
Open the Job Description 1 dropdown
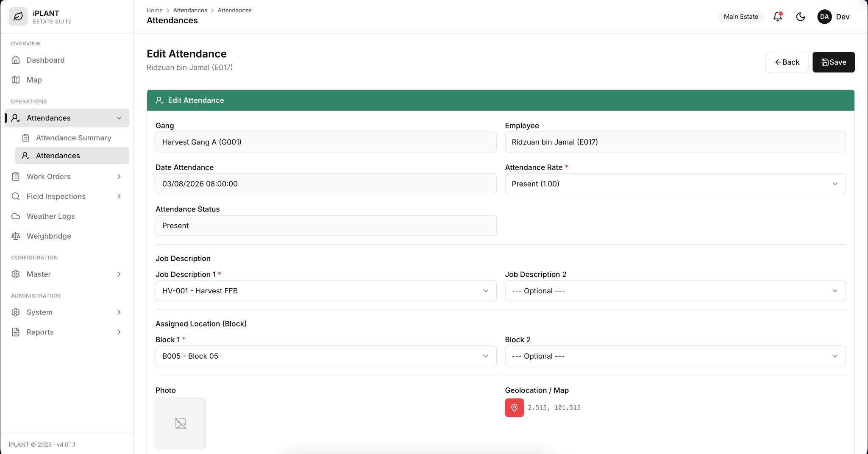(x=326, y=291)
